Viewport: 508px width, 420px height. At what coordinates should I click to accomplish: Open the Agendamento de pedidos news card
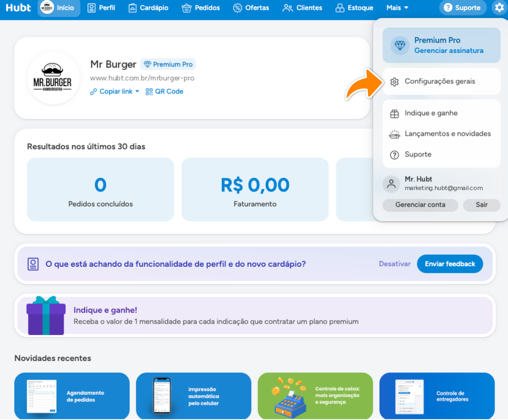[72, 396]
